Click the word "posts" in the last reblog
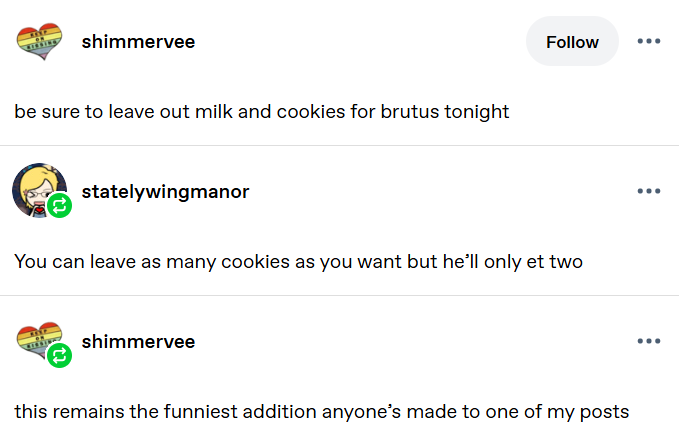The height and width of the screenshot is (436, 679). 604,413
